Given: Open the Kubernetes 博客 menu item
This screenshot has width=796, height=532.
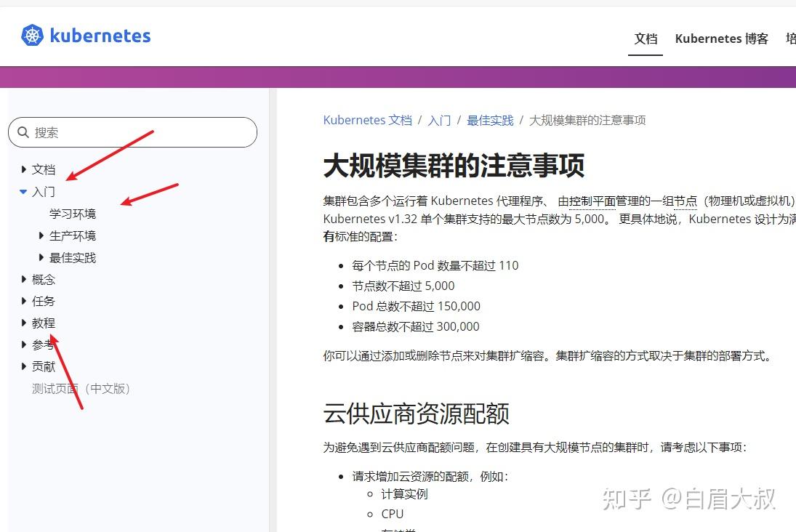Looking at the screenshot, I should (x=721, y=39).
